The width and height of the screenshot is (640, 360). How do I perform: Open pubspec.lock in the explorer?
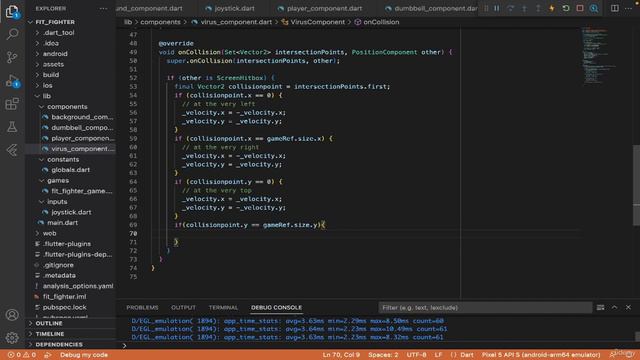[64, 307]
